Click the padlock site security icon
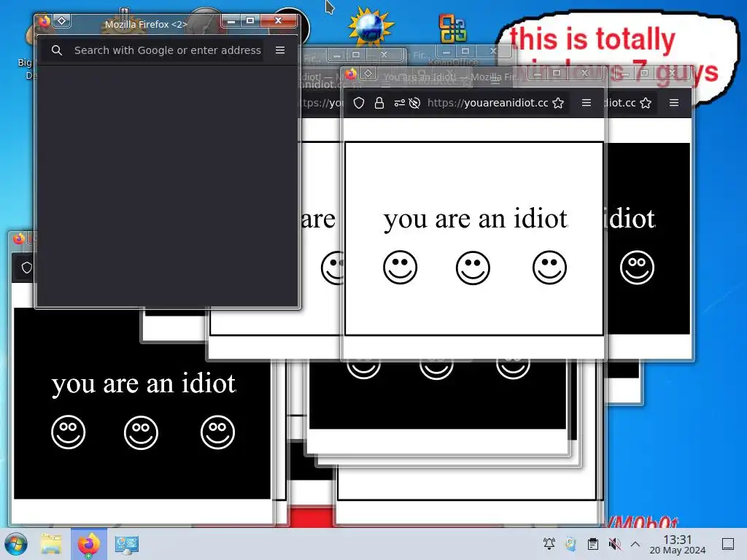Image resolution: width=747 pixels, height=560 pixels. click(x=379, y=103)
